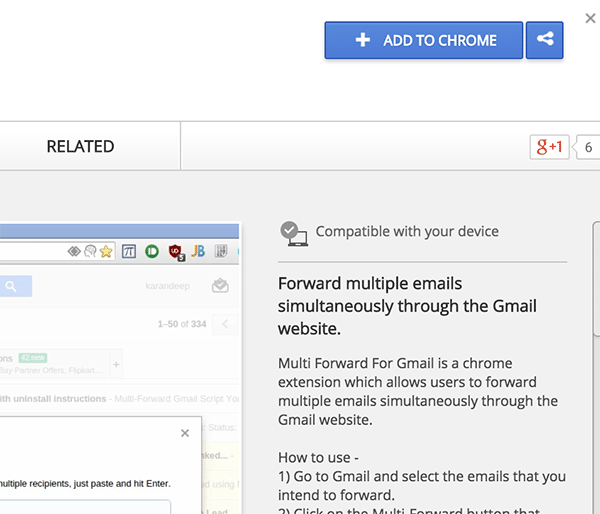Switch to the Related tab
Screen dimensions: 600x514
pos(80,147)
